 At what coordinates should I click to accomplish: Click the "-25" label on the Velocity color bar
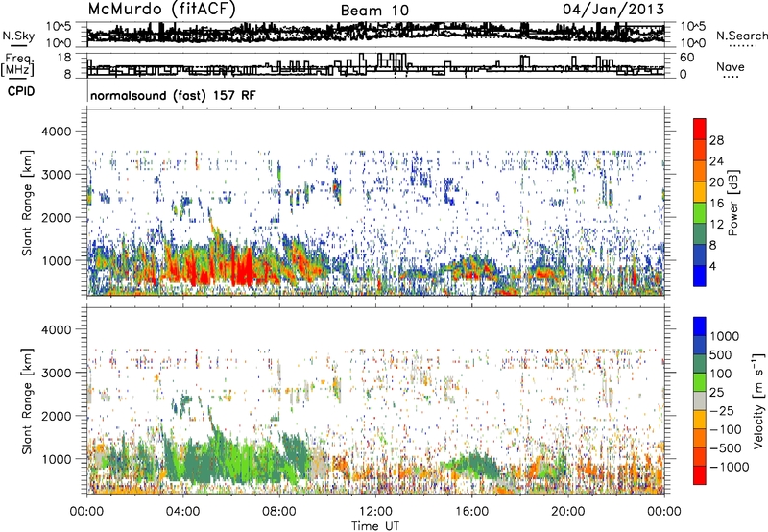tap(721, 411)
